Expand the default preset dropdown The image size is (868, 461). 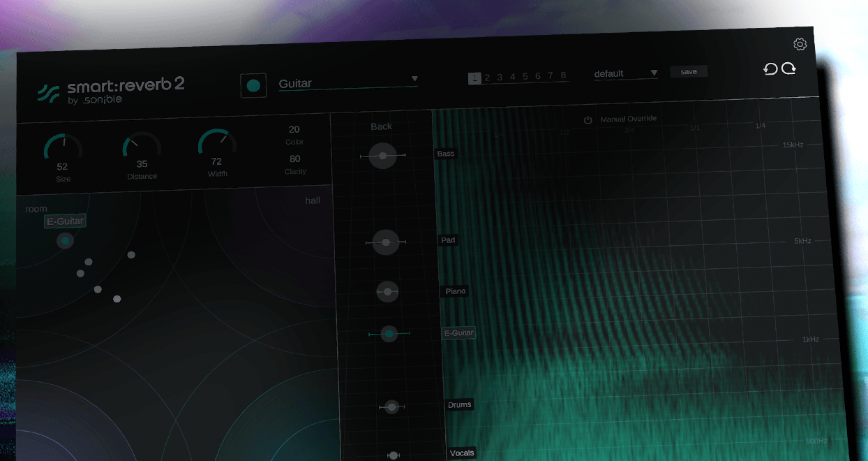click(626, 73)
